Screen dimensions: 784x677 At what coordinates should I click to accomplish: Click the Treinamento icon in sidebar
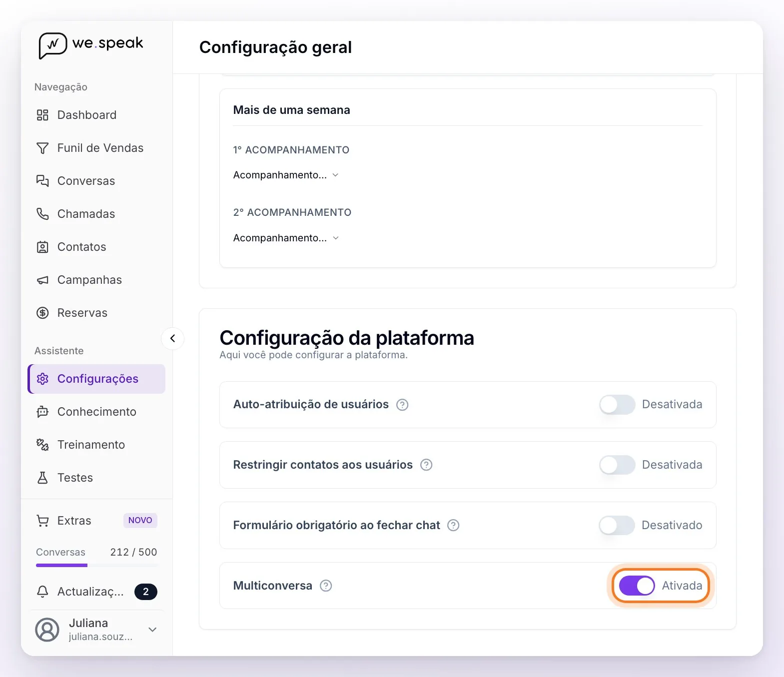pos(42,445)
